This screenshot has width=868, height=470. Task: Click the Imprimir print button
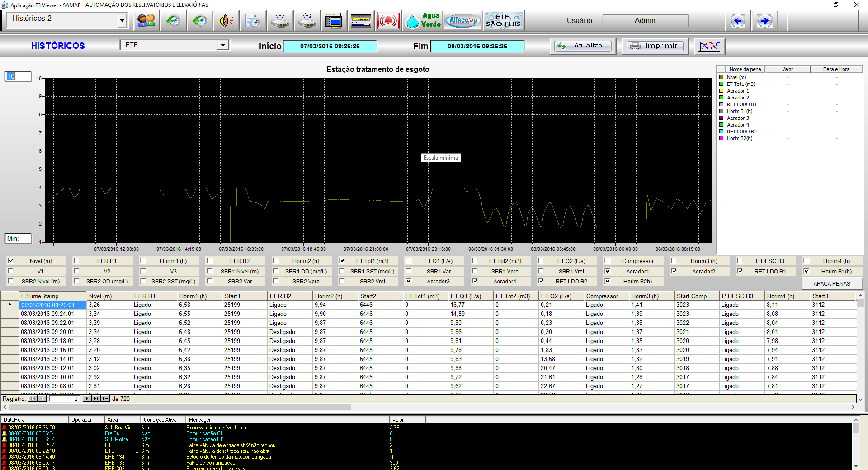click(x=654, y=46)
